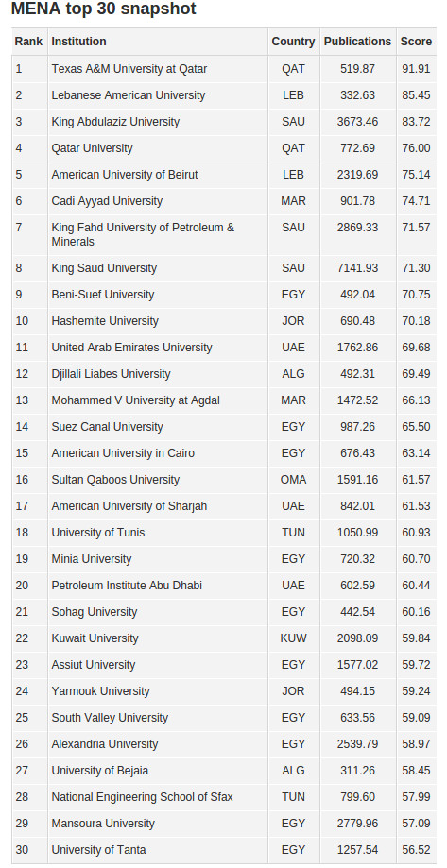Image resolution: width=447 pixels, height=868 pixels.
Task: Click the Rank column header
Action: (x=28, y=42)
